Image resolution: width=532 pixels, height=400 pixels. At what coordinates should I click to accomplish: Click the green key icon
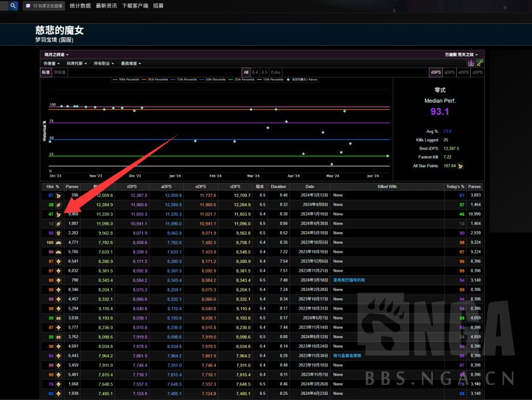(x=480, y=63)
